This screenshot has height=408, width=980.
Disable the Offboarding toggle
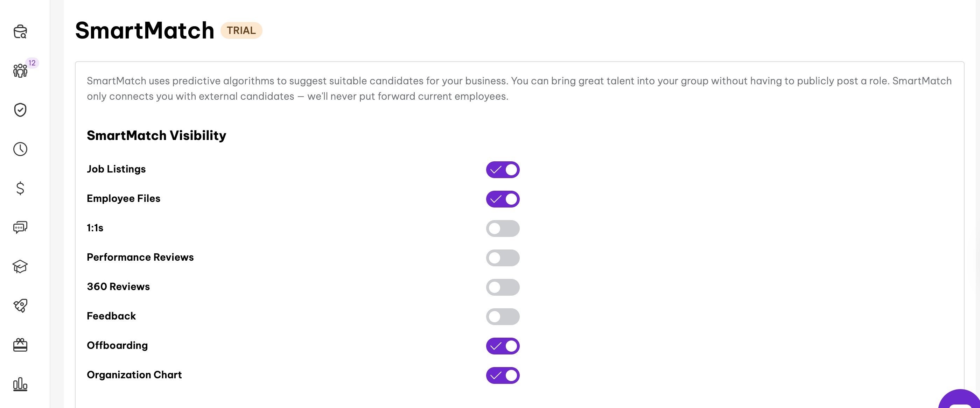503,346
